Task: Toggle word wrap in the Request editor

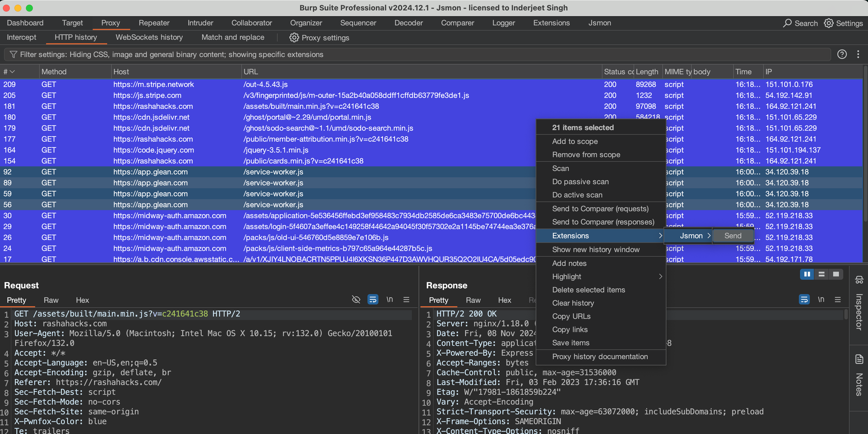Action: click(372, 299)
